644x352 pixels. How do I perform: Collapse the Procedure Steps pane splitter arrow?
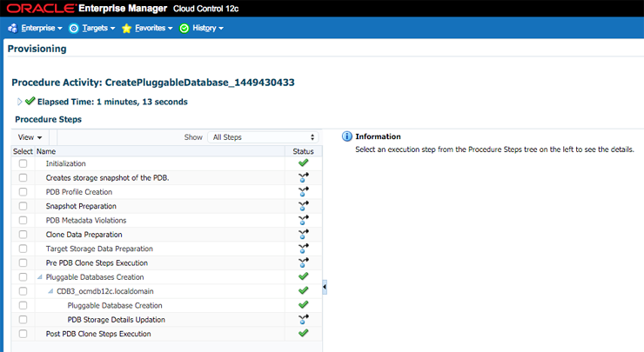pos(325,287)
